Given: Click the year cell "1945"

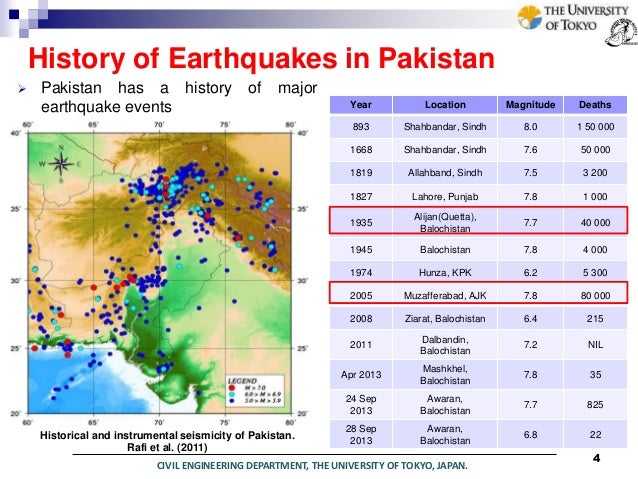Looking at the screenshot, I should pyautogui.click(x=361, y=249).
